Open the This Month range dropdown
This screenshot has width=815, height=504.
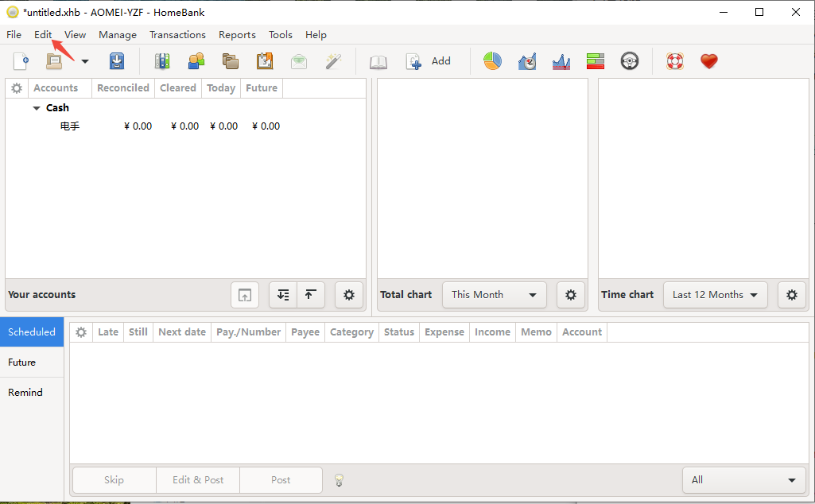494,295
